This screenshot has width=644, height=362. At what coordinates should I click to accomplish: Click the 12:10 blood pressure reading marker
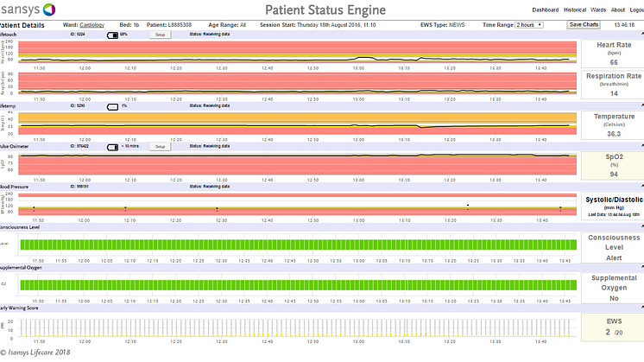point(126,209)
